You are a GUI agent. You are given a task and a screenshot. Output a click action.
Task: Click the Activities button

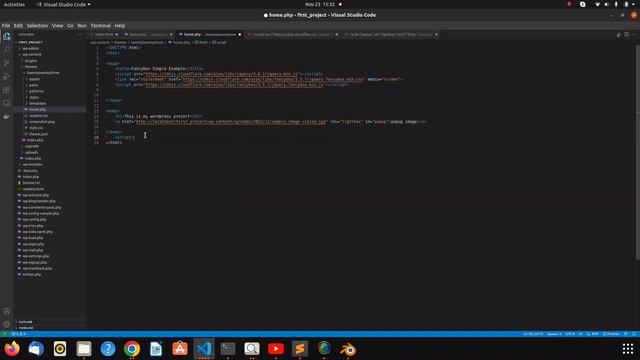coord(14,4)
